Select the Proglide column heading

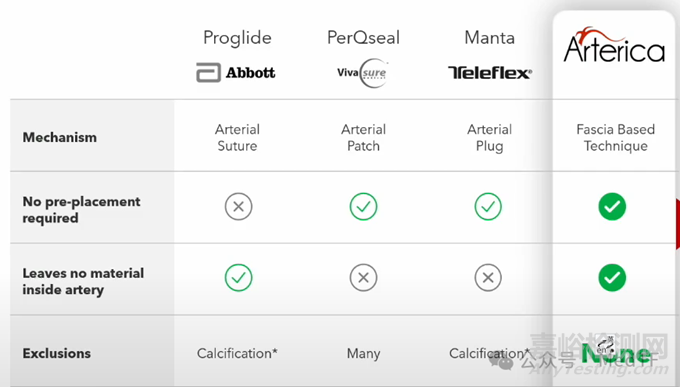click(x=237, y=38)
